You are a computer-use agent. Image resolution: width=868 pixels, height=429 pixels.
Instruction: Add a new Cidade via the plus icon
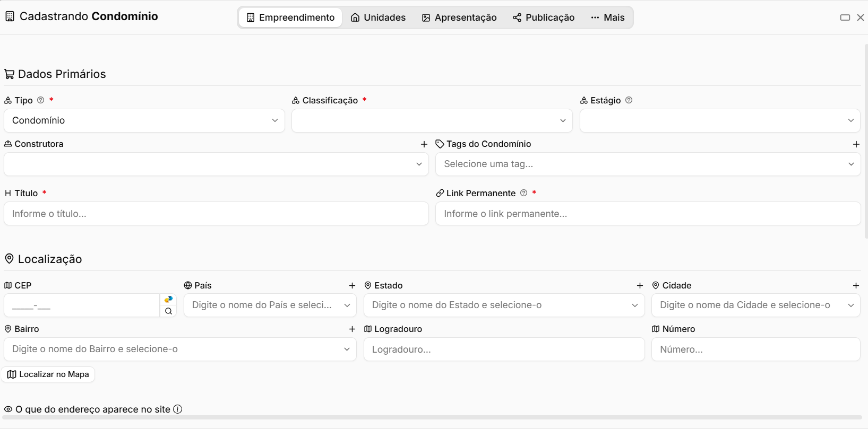click(856, 286)
